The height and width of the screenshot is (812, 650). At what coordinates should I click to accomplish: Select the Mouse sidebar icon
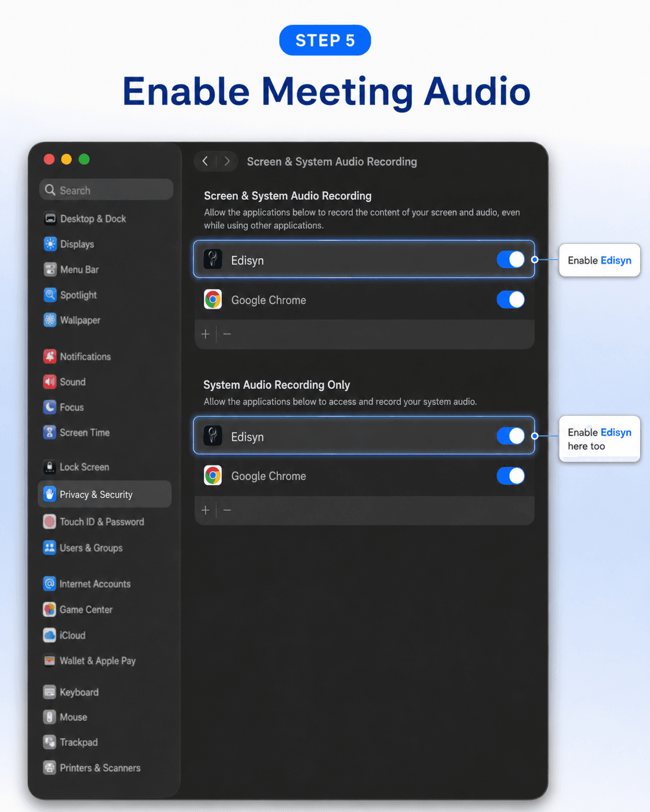[x=50, y=717]
